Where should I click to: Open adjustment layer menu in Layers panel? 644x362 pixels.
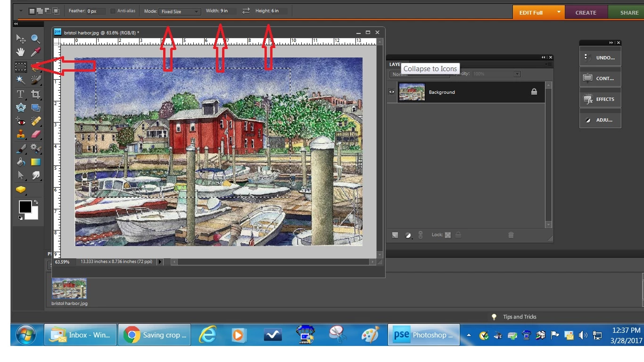[408, 235]
